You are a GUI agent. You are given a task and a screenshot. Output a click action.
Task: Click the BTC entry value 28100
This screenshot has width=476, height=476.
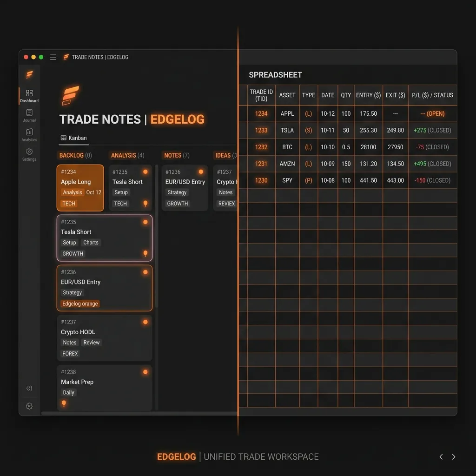[368, 147]
